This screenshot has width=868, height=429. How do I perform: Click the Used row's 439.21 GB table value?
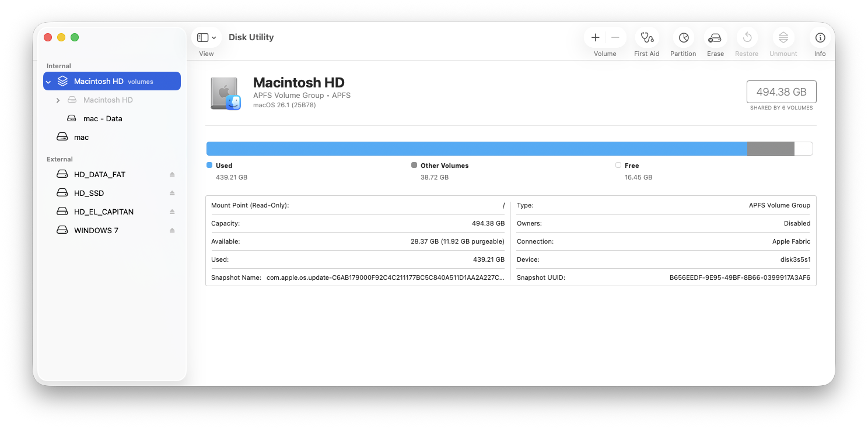tap(489, 259)
